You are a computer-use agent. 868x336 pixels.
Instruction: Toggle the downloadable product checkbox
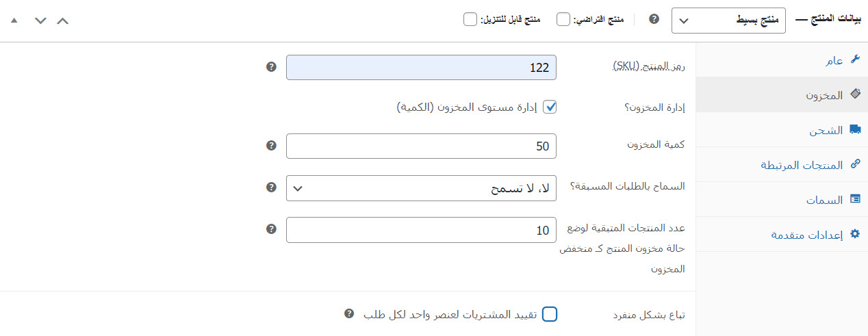click(x=470, y=19)
